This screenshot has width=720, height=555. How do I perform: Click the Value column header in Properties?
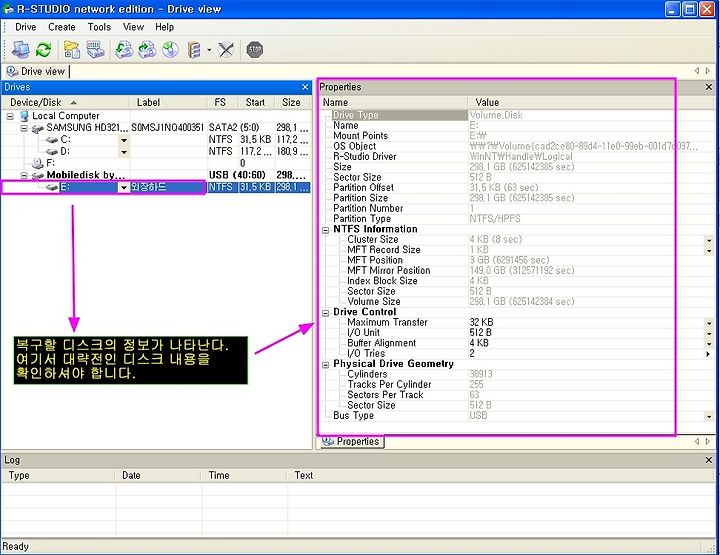(591, 102)
